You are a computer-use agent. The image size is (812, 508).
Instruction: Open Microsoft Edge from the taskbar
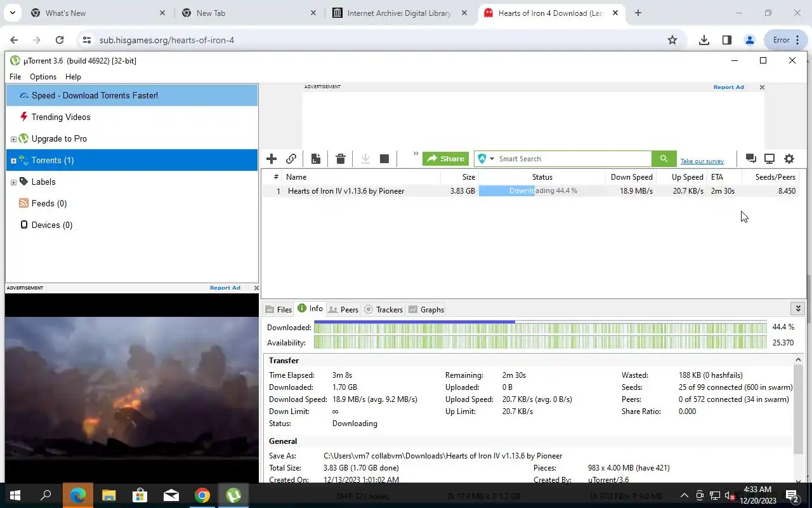pos(78,495)
